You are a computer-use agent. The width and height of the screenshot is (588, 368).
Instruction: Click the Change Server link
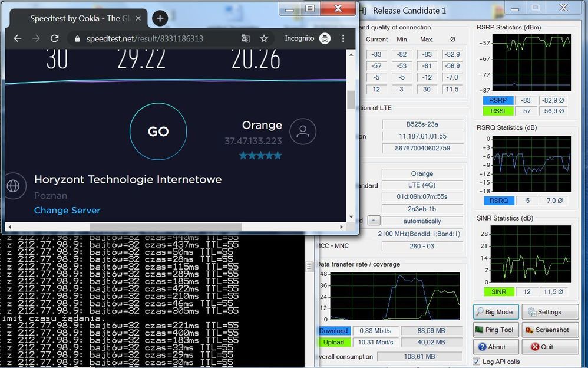(x=67, y=211)
